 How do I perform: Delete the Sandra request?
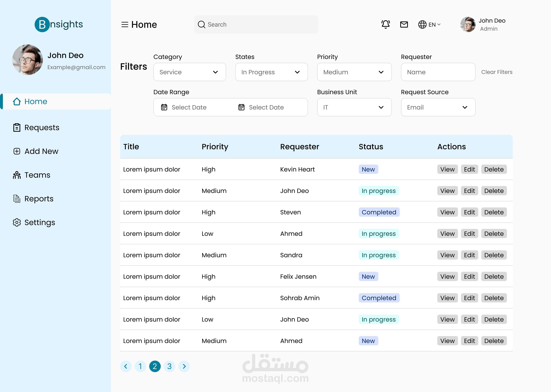pyautogui.click(x=494, y=255)
